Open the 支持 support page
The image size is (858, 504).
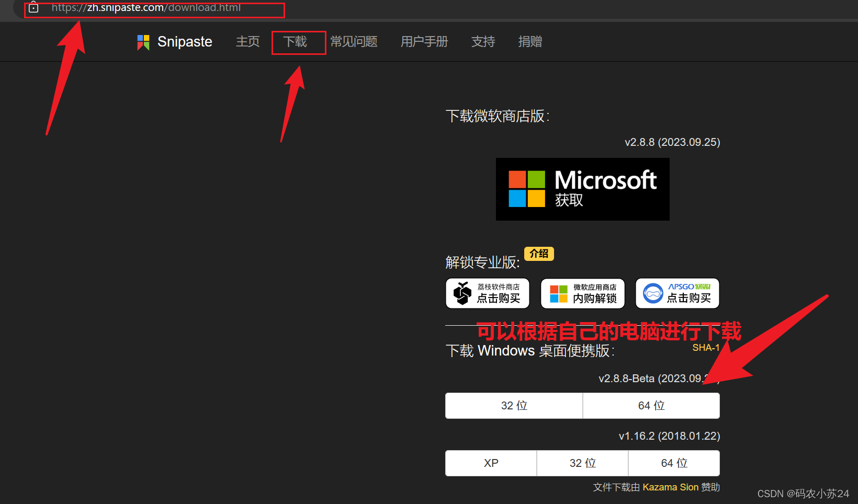coord(483,42)
